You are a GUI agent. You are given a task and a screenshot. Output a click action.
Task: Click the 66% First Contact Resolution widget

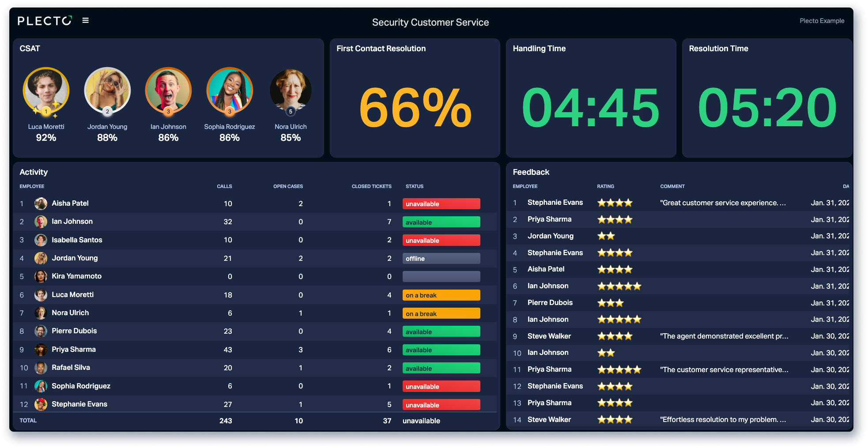[415, 98]
